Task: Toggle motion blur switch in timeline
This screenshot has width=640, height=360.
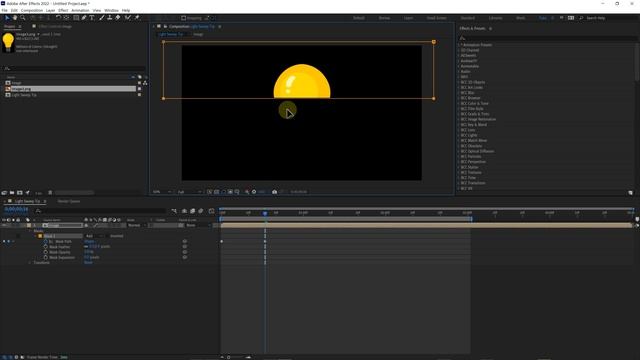Action: [x=201, y=211]
